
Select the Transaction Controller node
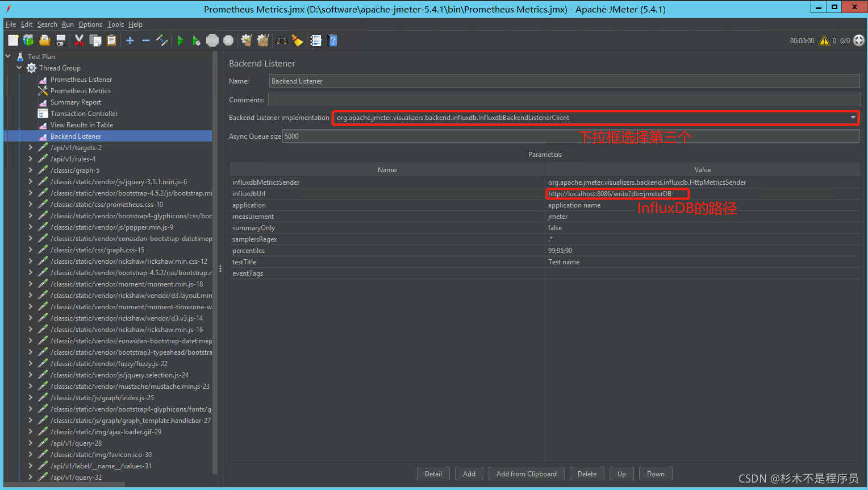[x=84, y=114]
